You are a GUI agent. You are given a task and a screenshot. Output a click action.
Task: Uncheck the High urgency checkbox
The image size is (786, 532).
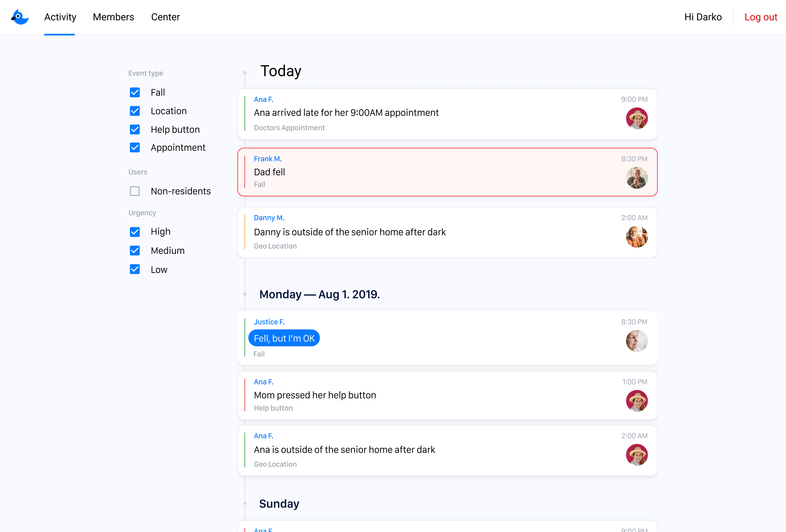[135, 231]
